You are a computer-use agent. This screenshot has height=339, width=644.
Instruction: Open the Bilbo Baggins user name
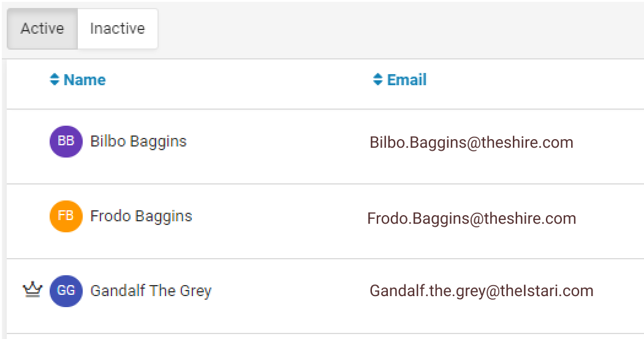pos(138,142)
